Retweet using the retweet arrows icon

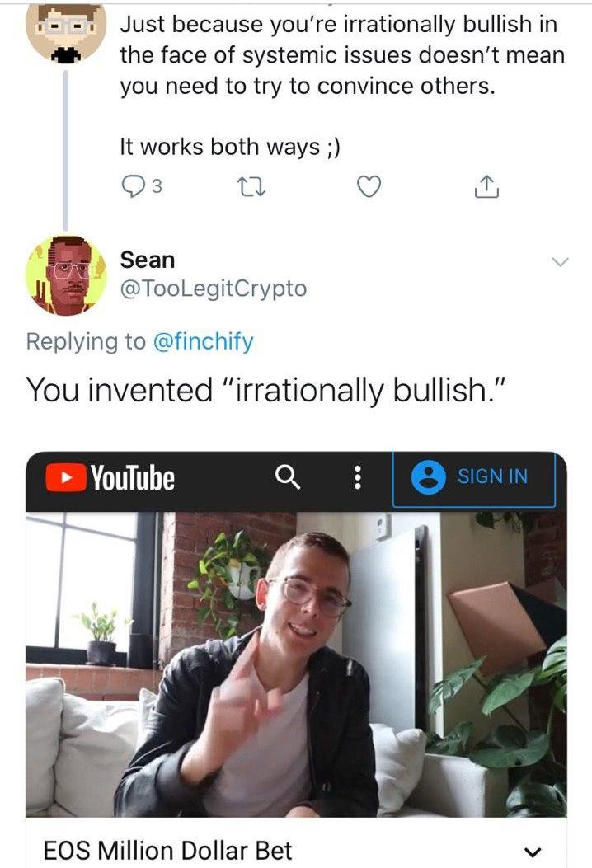pyautogui.click(x=251, y=186)
